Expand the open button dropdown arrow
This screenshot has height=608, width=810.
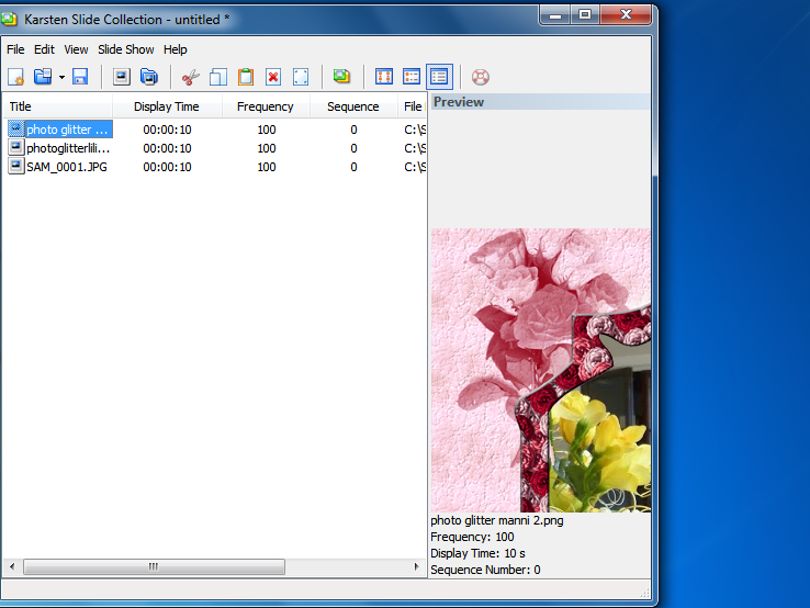[61, 77]
